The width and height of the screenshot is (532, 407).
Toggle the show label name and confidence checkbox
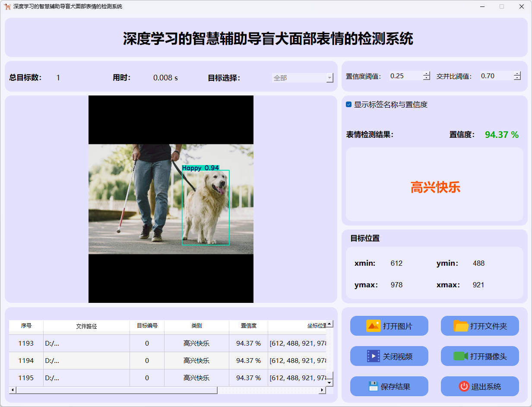pos(349,105)
